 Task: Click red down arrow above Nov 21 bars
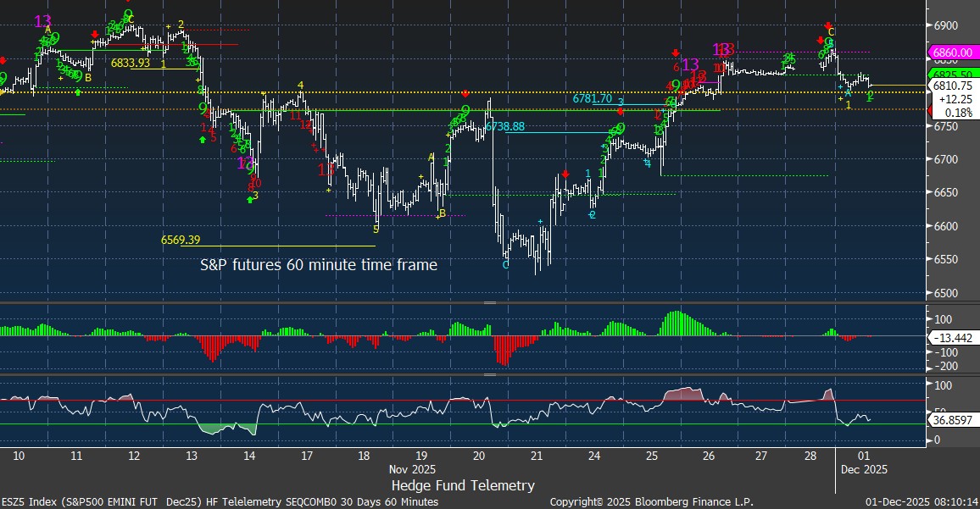565,173
